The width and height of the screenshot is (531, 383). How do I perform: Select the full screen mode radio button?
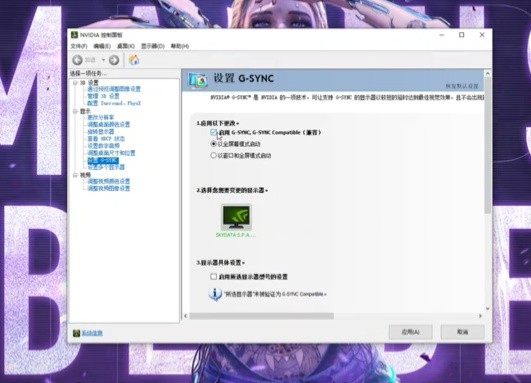[x=213, y=144]
